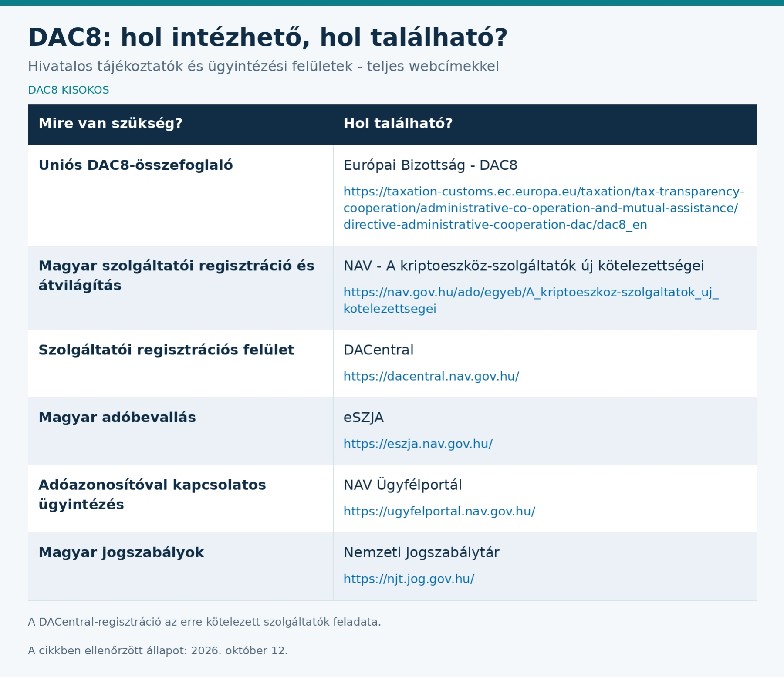Viewport: 784px width, 677px height.
Task: Open the dacentral.nav.gov.hu link
Action: coord(431,376)
